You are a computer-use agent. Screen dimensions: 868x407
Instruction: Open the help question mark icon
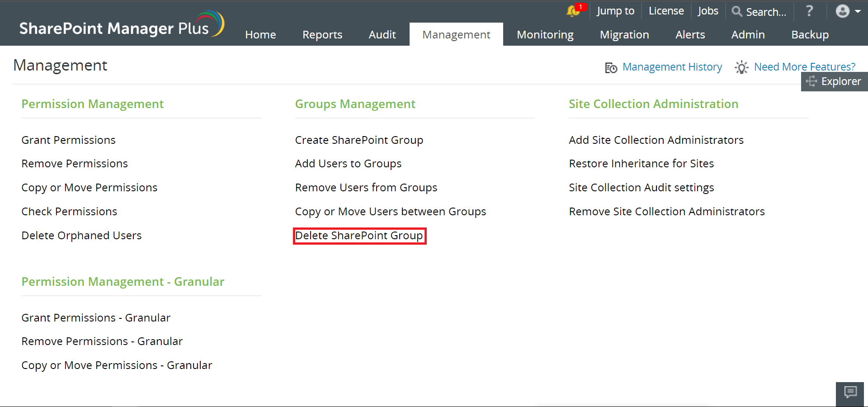809,11
